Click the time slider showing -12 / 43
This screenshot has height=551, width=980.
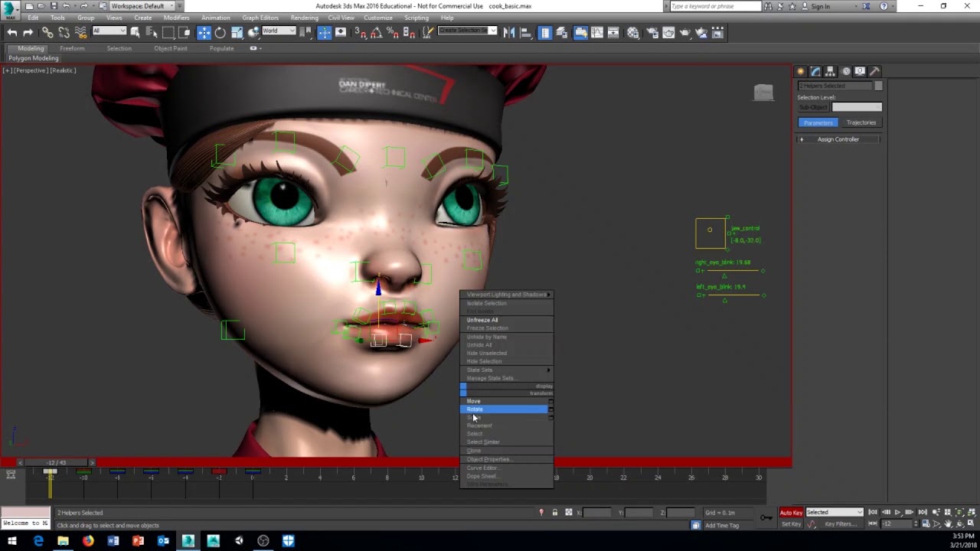tap(56, 463)
